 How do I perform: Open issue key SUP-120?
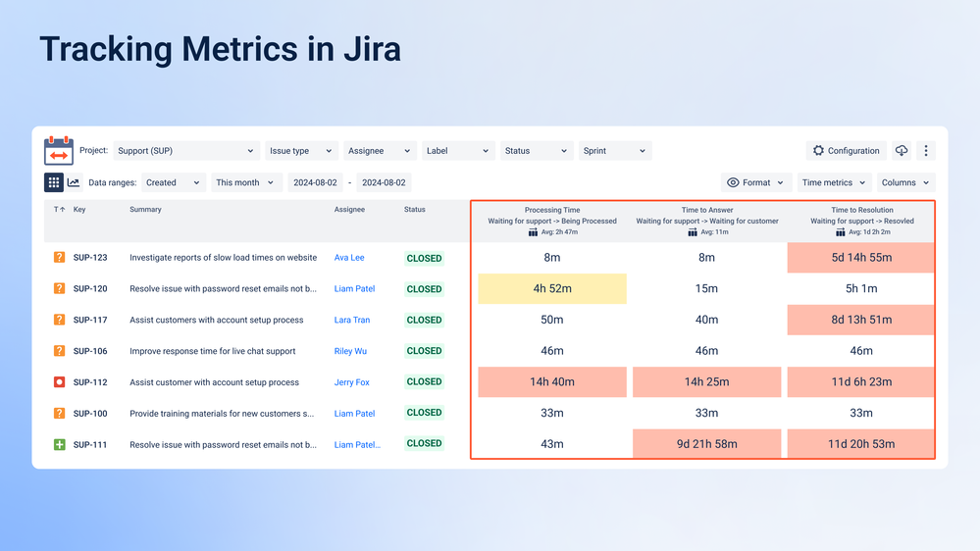[x=90, y=288]
